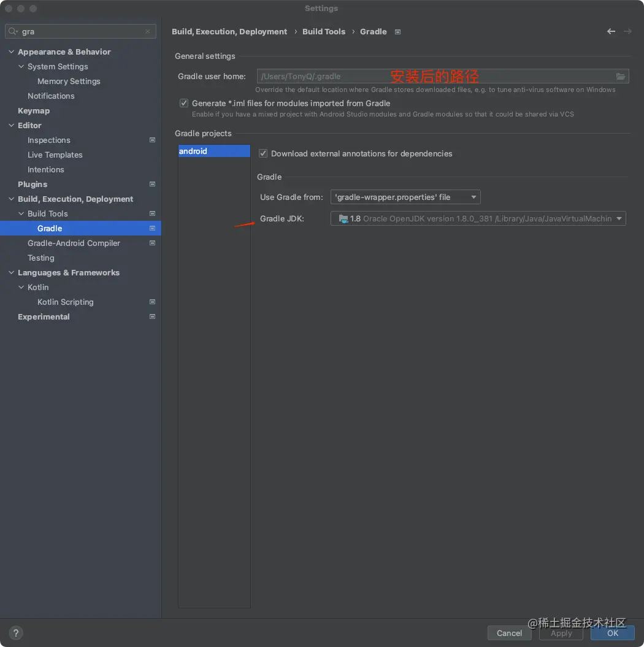644x647 pixels.
Task: Click the Gradle breadcrumb label
Action: pyautogui.click(x=374, y=32)
